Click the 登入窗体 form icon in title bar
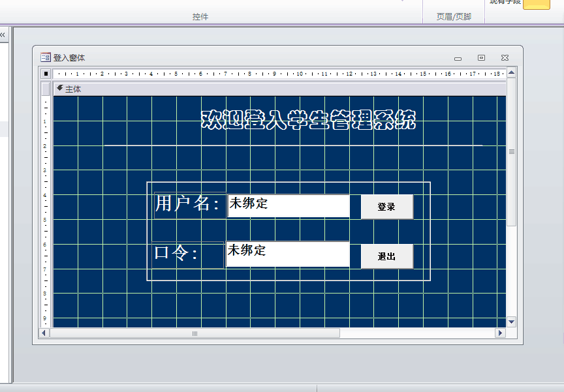The width and height of the screenshot is (564, 392). [x=46, y=57]
